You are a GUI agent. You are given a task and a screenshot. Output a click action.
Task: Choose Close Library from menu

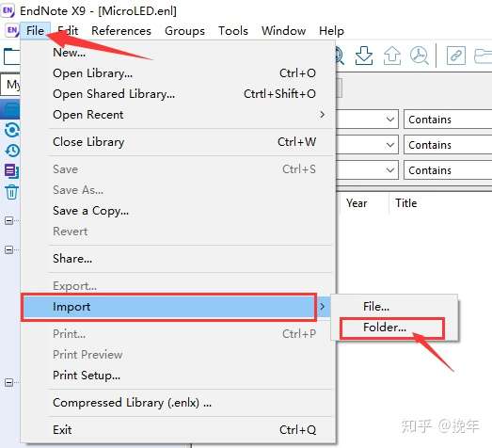coord(177,142)
